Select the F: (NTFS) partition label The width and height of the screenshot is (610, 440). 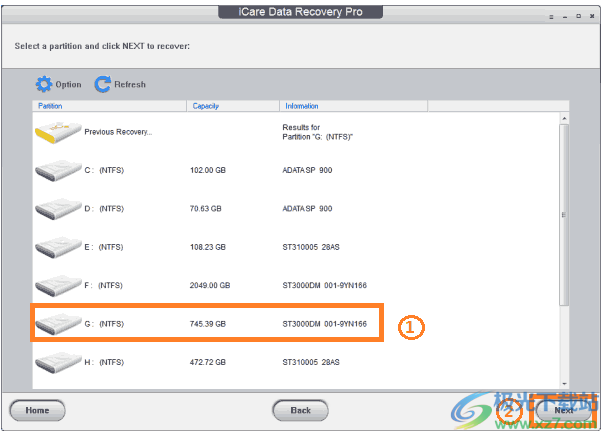click(103, 286)
